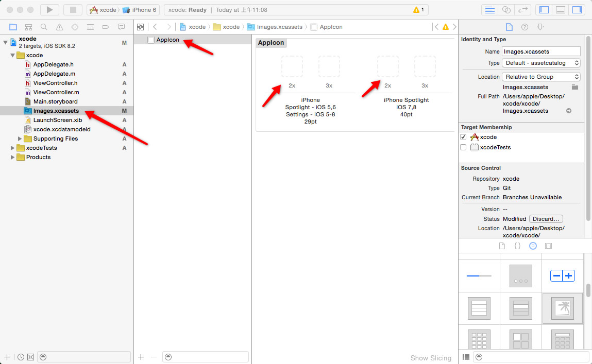
Task: Select the Slider object in library
Action: tap(479, 276)
